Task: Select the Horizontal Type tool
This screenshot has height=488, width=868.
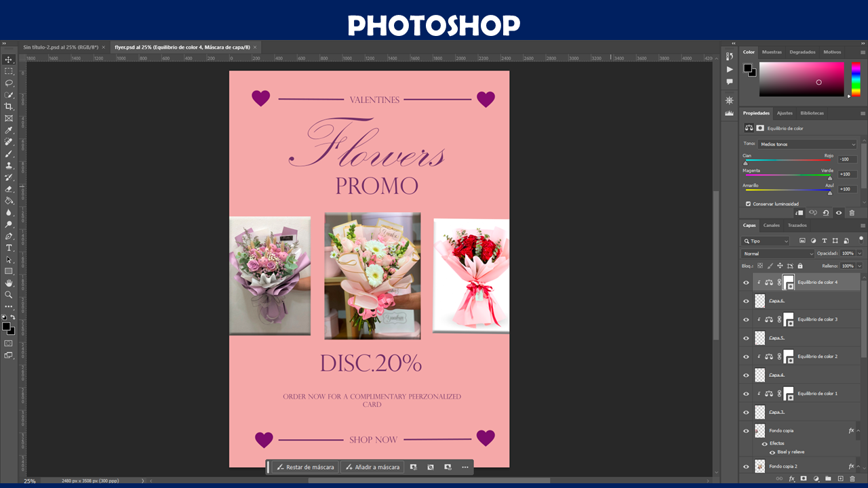Action: pyautogui.click(x=9, y=248)
